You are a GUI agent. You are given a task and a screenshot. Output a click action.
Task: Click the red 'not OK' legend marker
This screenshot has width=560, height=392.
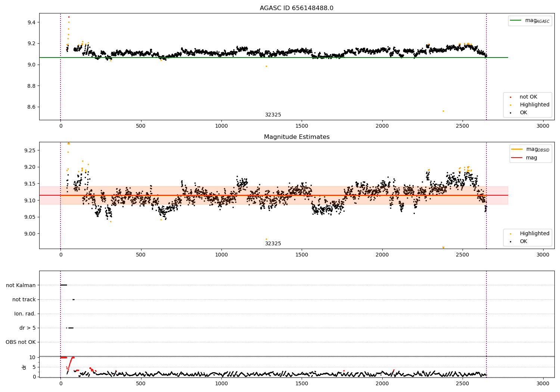(x=510, y=97)
